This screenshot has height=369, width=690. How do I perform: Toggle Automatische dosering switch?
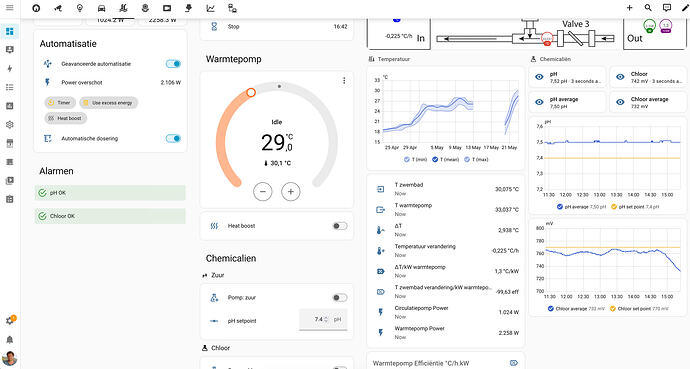tap(173, 139)
